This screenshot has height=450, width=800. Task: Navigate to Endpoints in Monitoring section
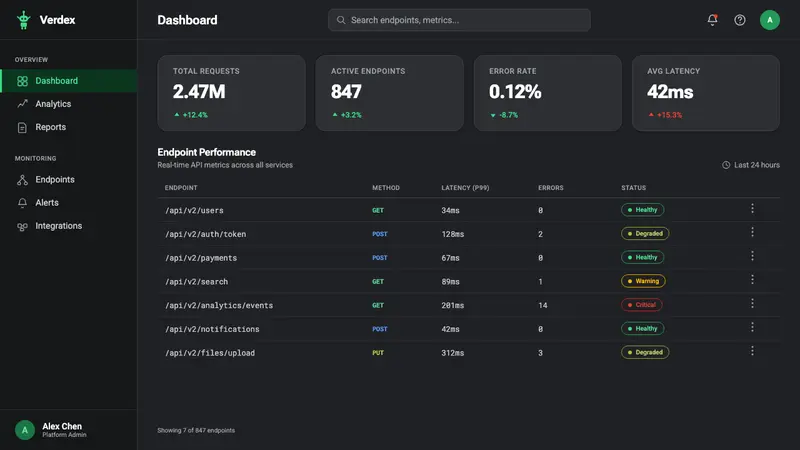[69, 180]
